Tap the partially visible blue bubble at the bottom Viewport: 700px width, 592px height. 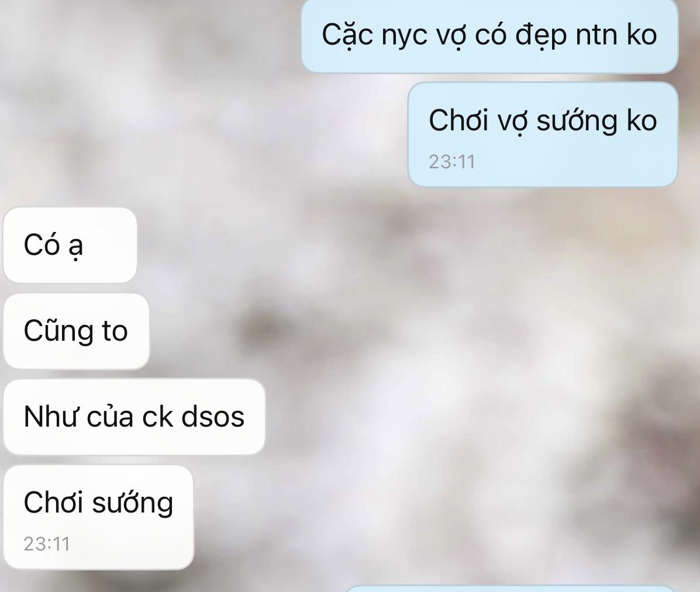pyautogui.click(x=510, y=589)
